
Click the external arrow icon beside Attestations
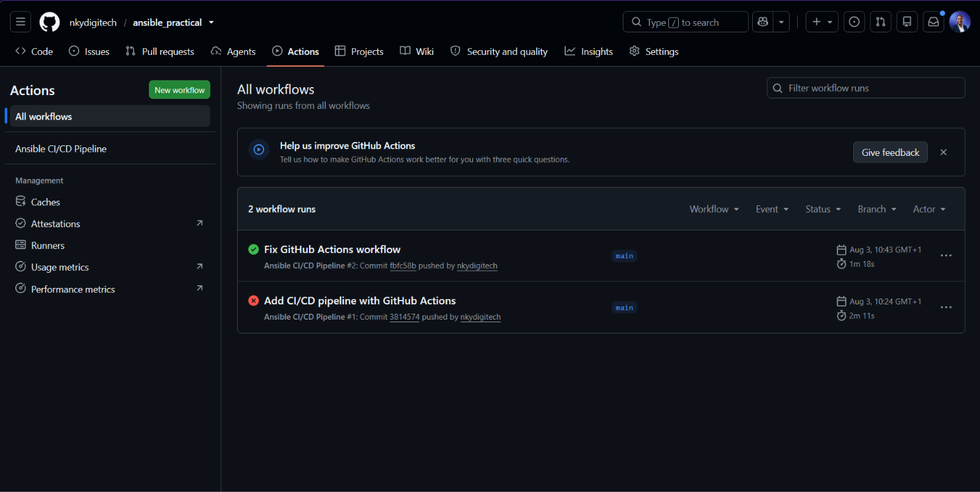pyautogui.click(x=199, y=223)
